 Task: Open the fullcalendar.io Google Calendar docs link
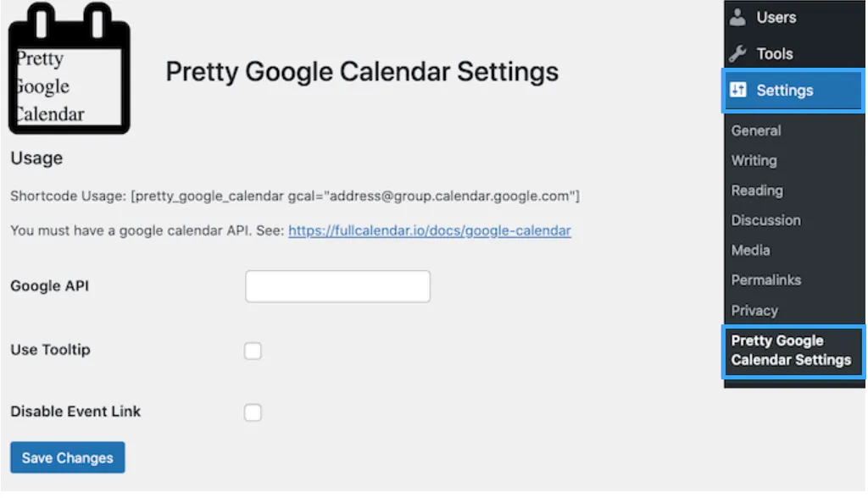[x=429, y=230]
